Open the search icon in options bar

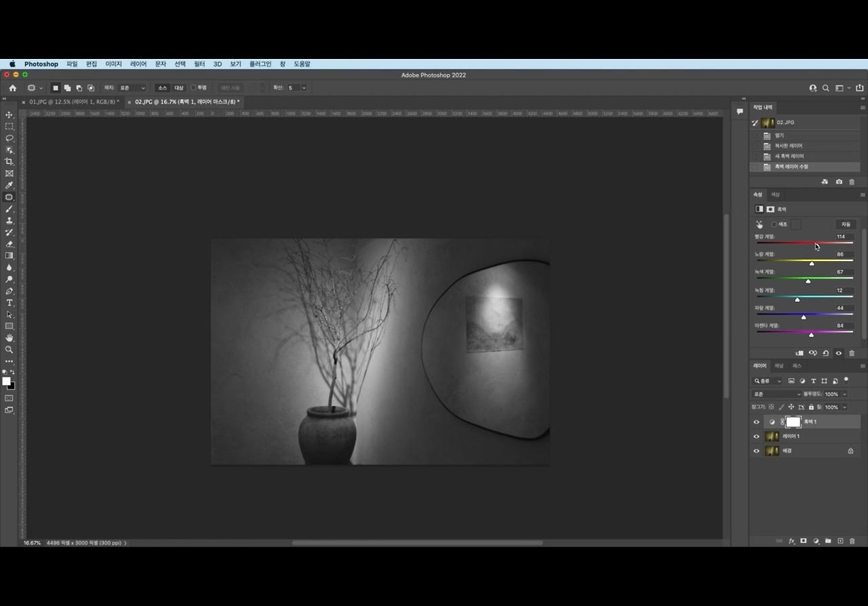826,88
